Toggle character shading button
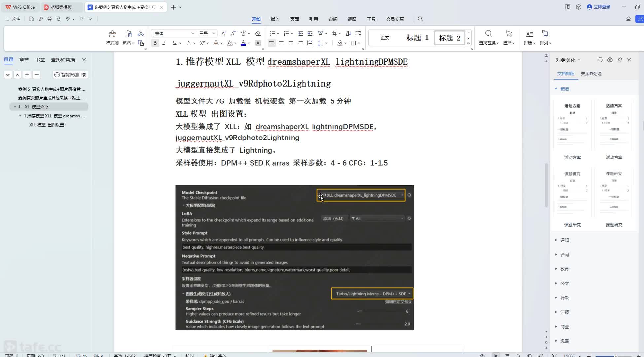The image size is (644, 357). tap(258, 43)
